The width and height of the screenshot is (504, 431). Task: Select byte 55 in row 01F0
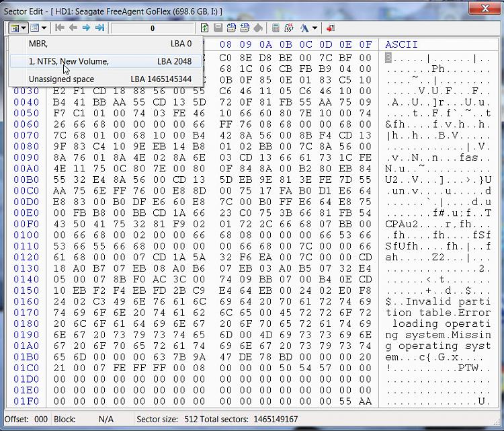click(345, 401)
